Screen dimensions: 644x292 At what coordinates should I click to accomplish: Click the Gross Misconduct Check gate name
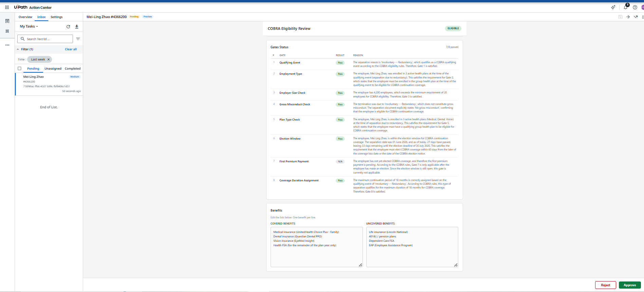point(295,104)
